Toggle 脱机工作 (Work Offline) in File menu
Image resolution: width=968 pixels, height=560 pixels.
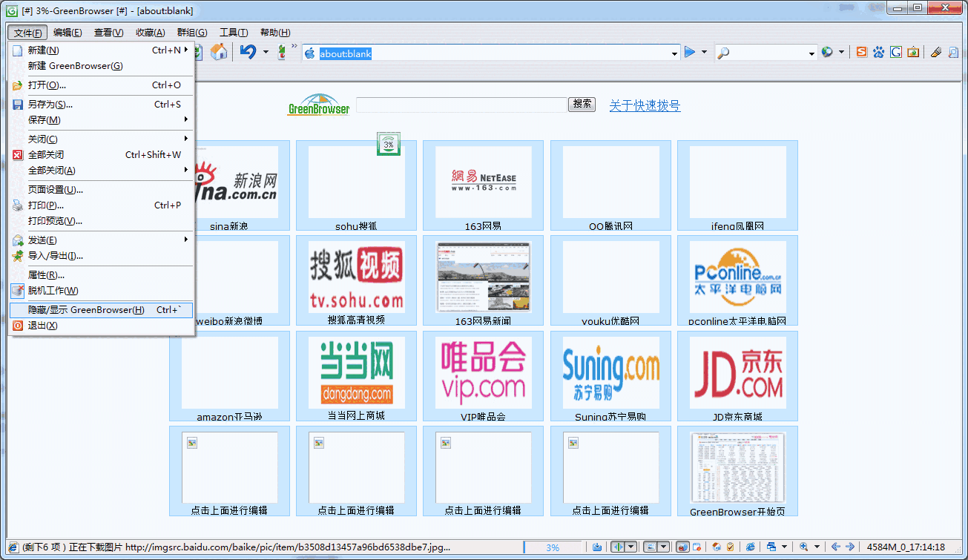coord(53,291)
